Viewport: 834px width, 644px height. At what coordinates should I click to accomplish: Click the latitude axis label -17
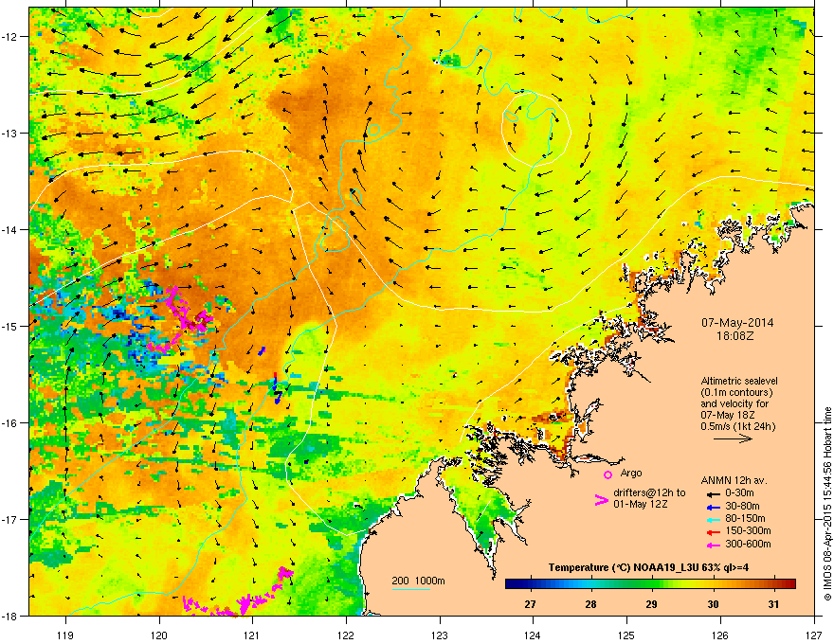(10, 519)
